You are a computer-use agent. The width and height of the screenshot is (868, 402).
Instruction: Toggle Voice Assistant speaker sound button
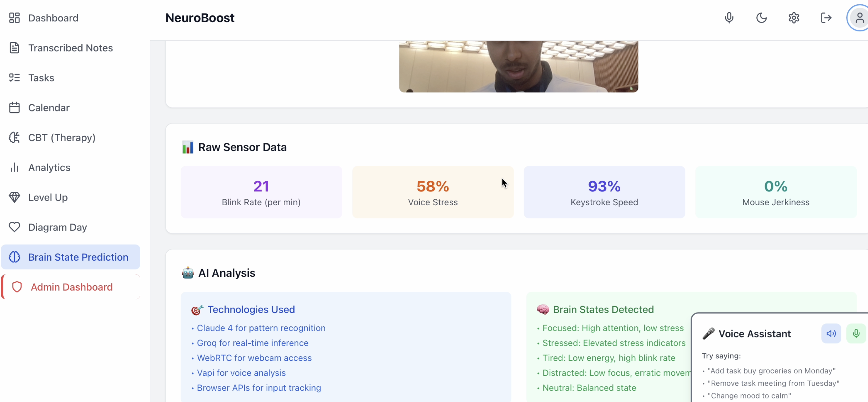(x=831, y=333)
